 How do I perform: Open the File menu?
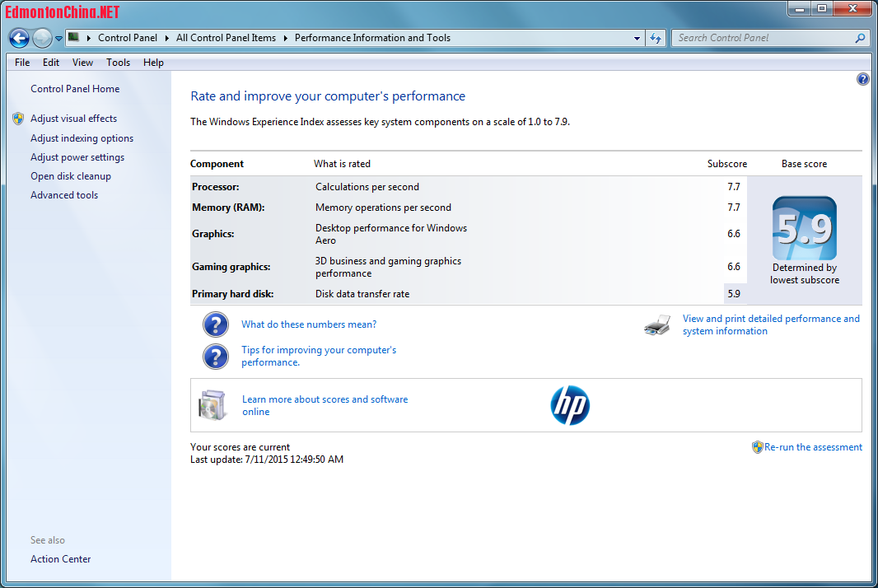(22, 63)
